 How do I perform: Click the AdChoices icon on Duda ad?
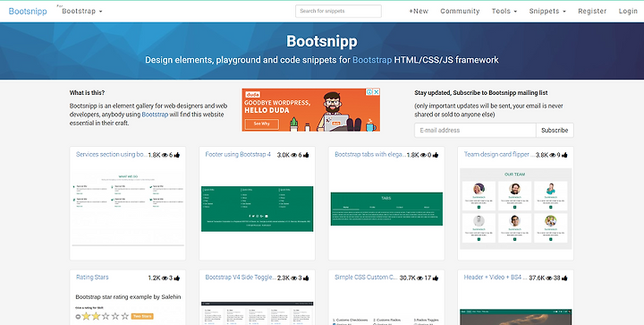click(369, 92)
